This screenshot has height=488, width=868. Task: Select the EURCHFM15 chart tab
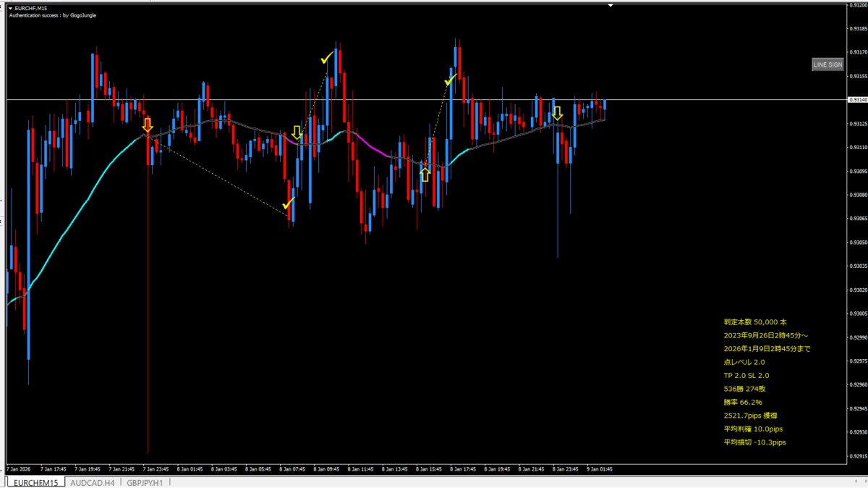pos(35,482)
